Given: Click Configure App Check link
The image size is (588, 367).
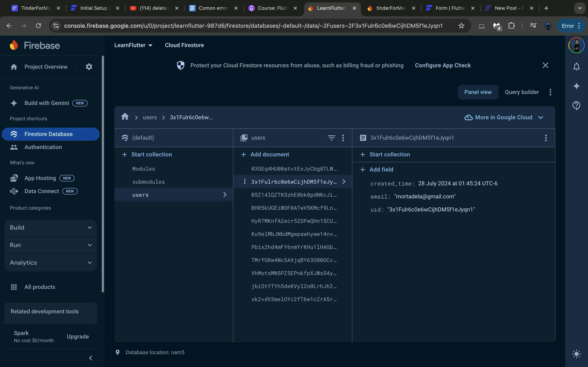Looking at the screenshot, I should point(443,65).
